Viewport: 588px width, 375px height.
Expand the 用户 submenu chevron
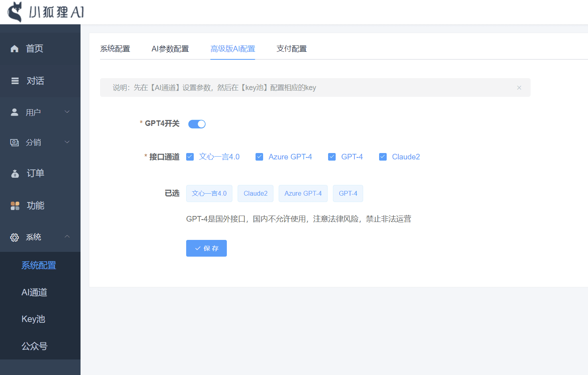pyautogui.click(x=67, y=112)
